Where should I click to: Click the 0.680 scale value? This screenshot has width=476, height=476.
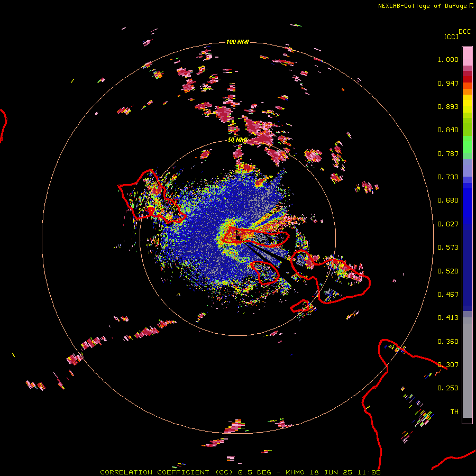coord(448,200)
